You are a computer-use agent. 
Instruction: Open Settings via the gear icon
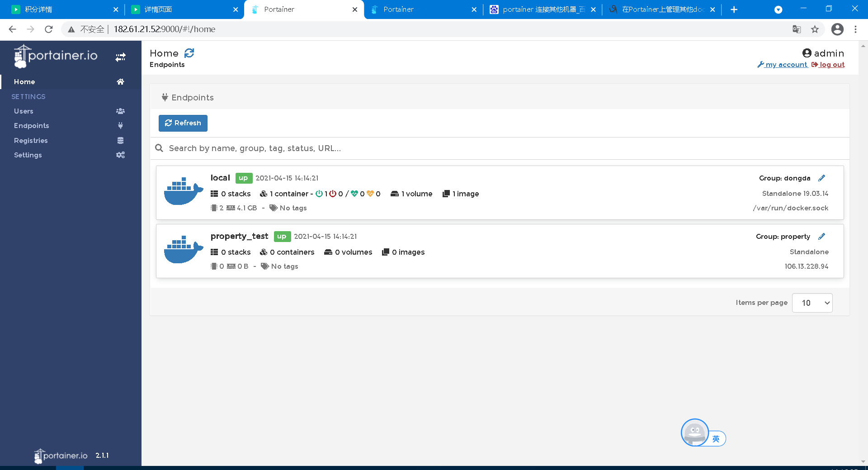[x=120, y=155]
